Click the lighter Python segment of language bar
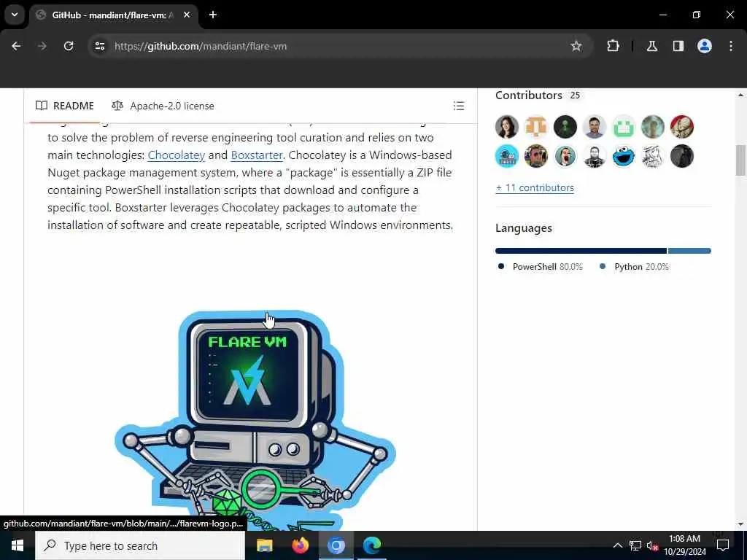747x560 pixels. pyautogui.click(x=689, y=251)
